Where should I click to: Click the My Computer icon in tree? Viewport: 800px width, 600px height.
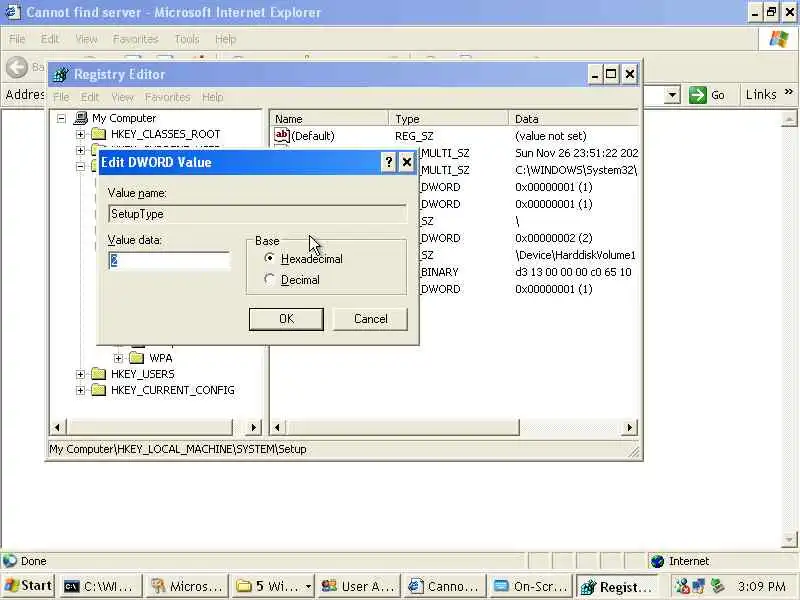point(81,118)
